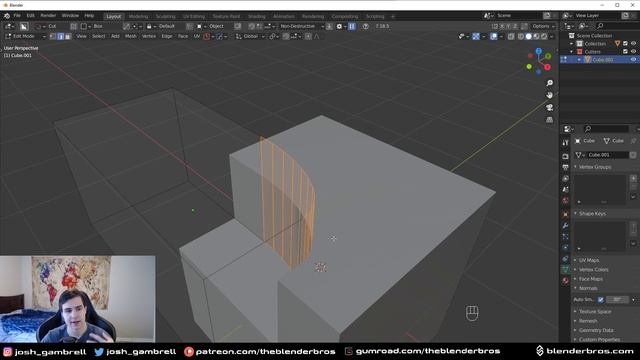Open the Edit Mode dropdown

point(25,36)
